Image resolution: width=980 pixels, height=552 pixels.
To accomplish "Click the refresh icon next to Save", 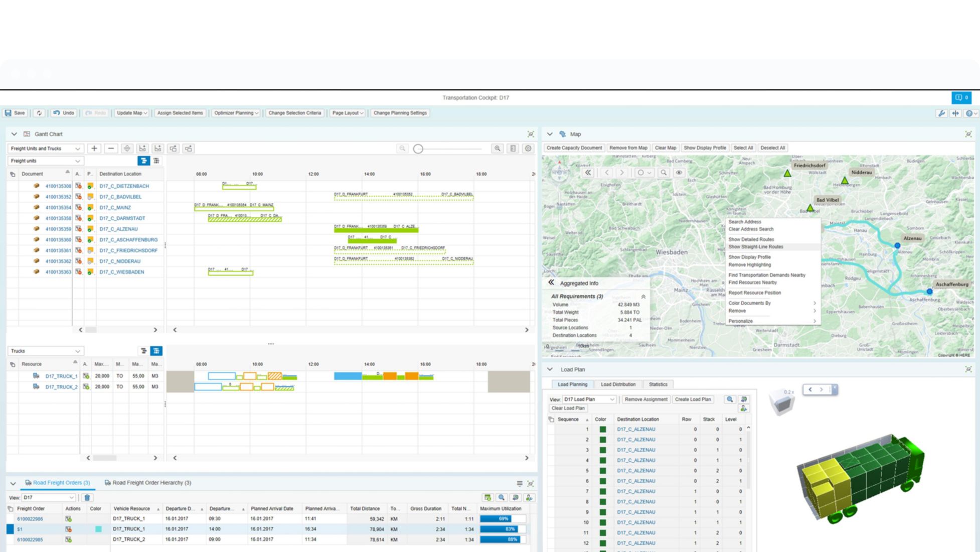I will tap(39, 113).
